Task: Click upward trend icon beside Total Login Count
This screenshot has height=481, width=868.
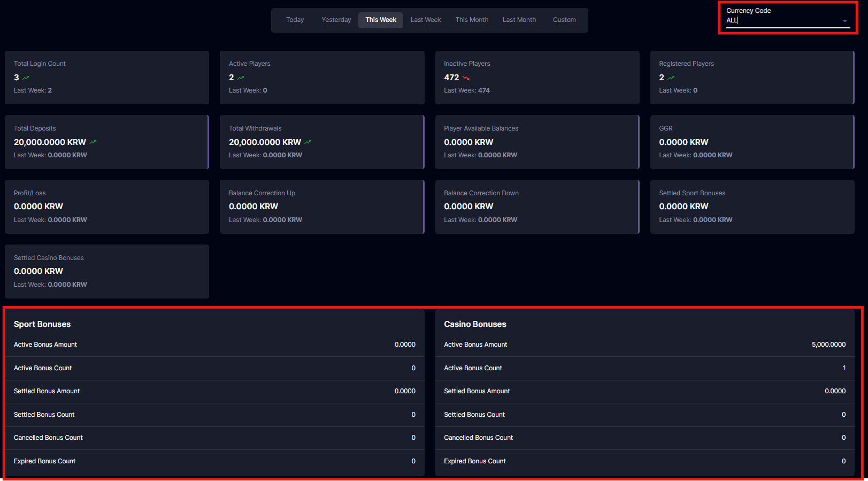Action: [x=26, y=78]
